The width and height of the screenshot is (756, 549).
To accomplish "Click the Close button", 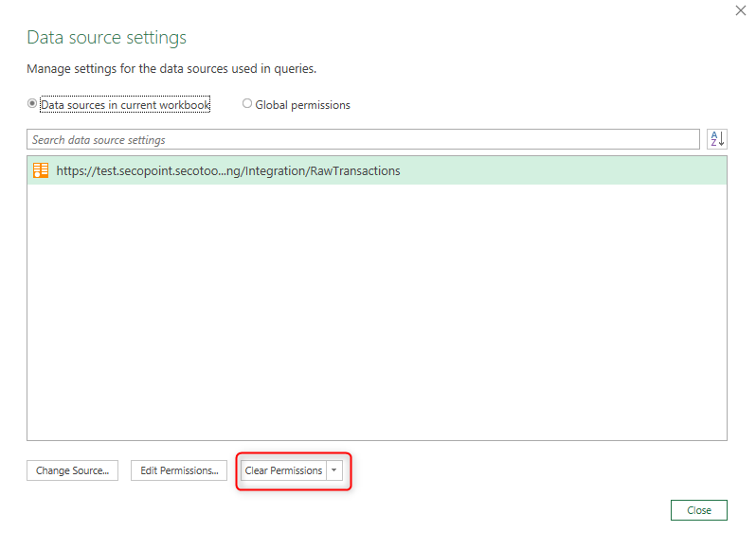I will point(698,510).
